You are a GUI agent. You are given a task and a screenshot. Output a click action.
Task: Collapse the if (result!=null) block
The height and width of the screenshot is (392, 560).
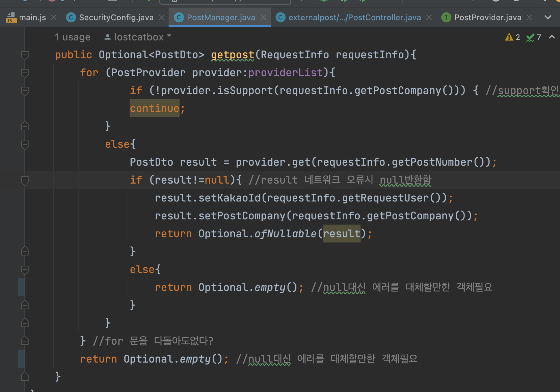pos(25,180)
